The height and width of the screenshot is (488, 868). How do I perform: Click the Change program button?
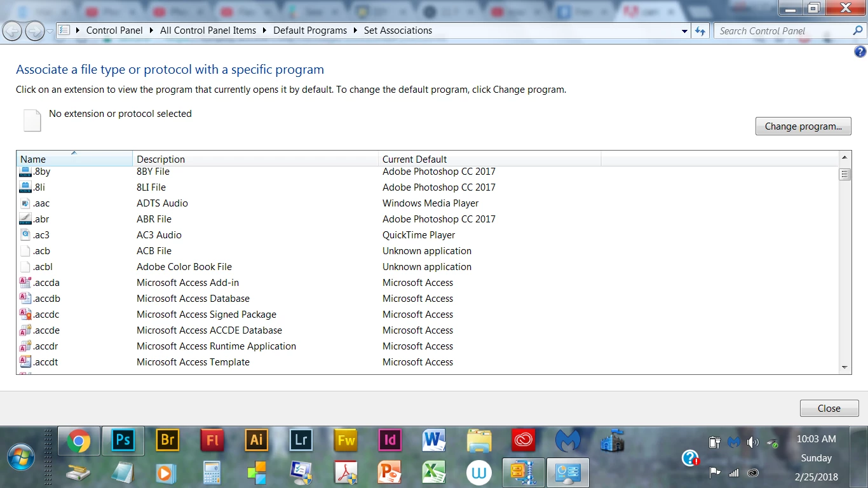click(x=803, y=126)
